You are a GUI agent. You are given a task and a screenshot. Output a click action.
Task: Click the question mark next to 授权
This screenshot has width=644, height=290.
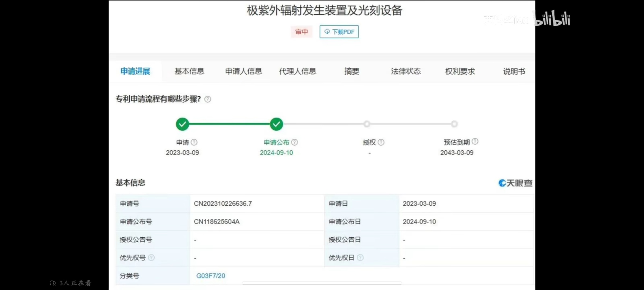tap(381, 142)
